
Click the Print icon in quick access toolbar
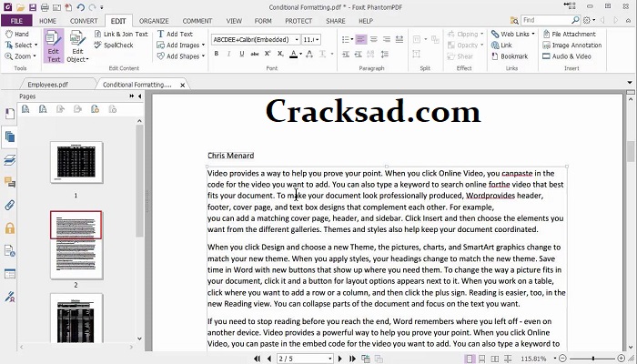point(45,7)
